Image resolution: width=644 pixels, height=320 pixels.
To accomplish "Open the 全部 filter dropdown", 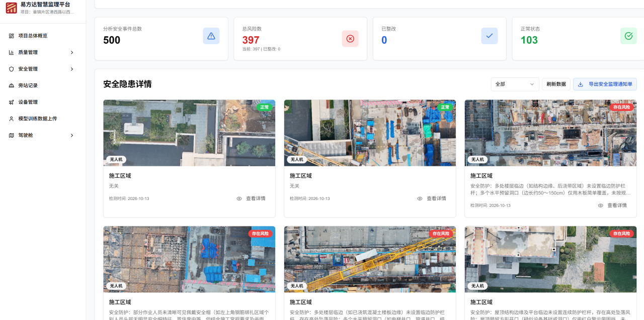I will (515, 84).
